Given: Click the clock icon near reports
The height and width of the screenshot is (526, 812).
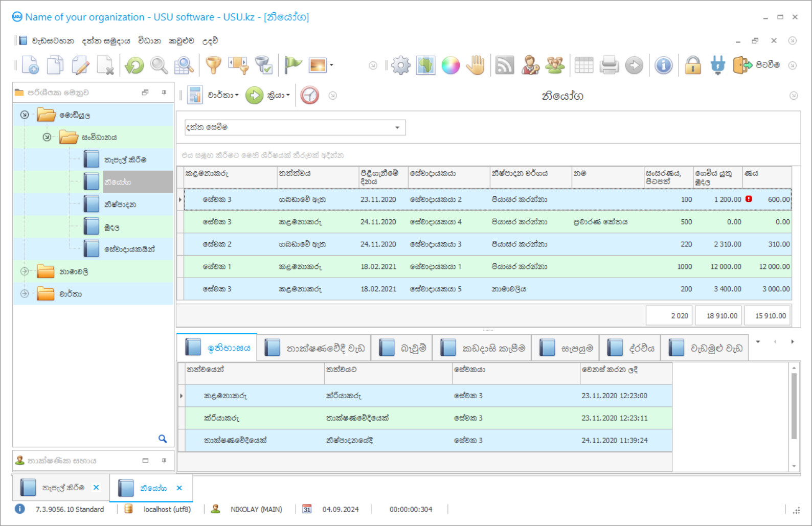Looking at the screenshot, I should tap(310, 95).
